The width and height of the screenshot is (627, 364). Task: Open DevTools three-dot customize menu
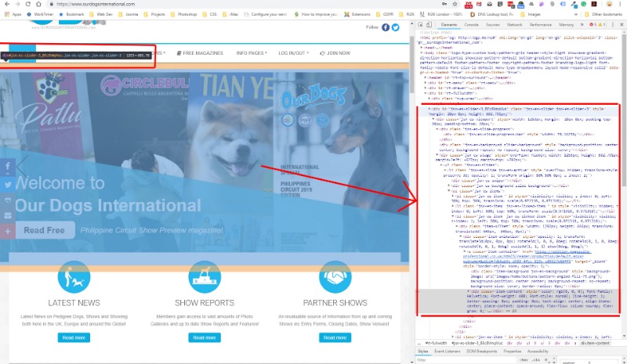613,25
